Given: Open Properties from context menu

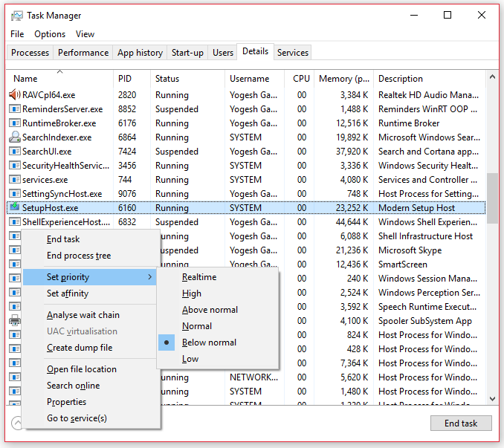Looking at the screenshot, I should point(67,402).
